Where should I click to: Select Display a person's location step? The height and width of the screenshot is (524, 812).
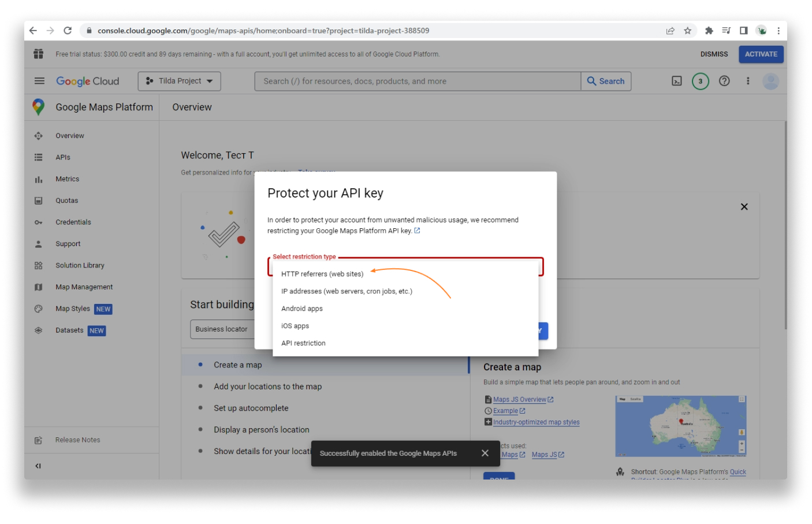point(261,430)
